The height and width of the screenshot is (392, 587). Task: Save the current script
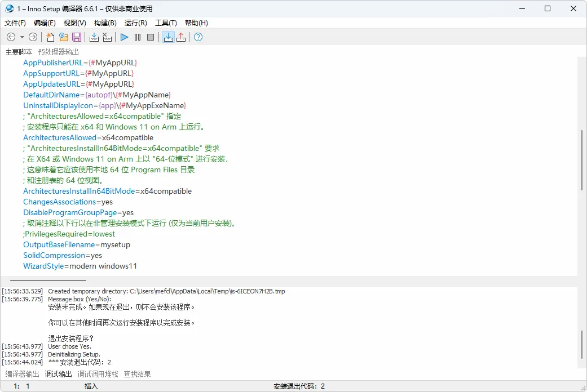point(76,37)
